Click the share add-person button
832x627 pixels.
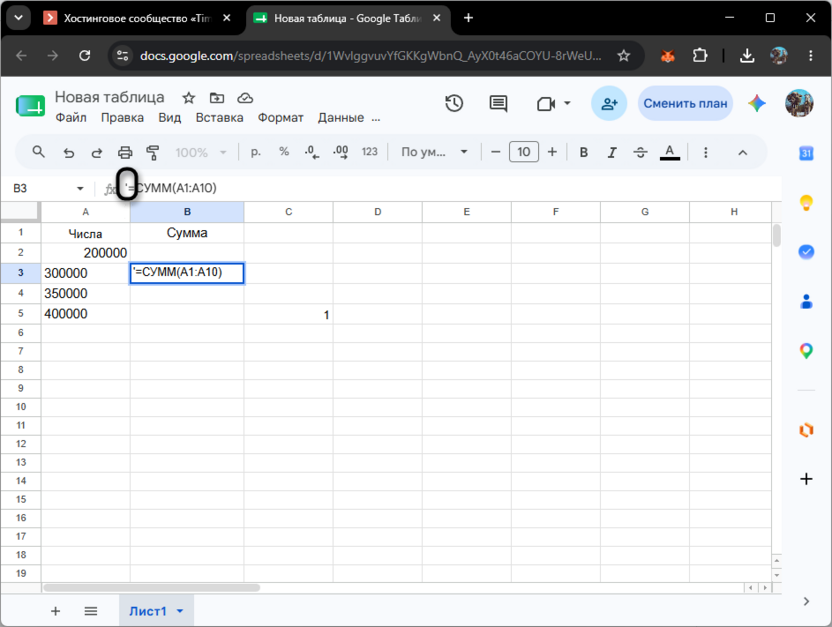[609, 103]
